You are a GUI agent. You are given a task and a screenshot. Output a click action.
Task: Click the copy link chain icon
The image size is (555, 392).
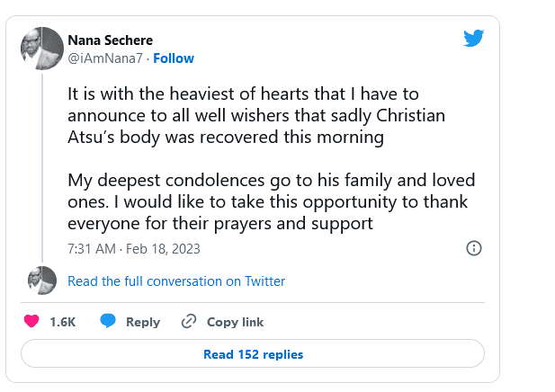pos(189,321)
